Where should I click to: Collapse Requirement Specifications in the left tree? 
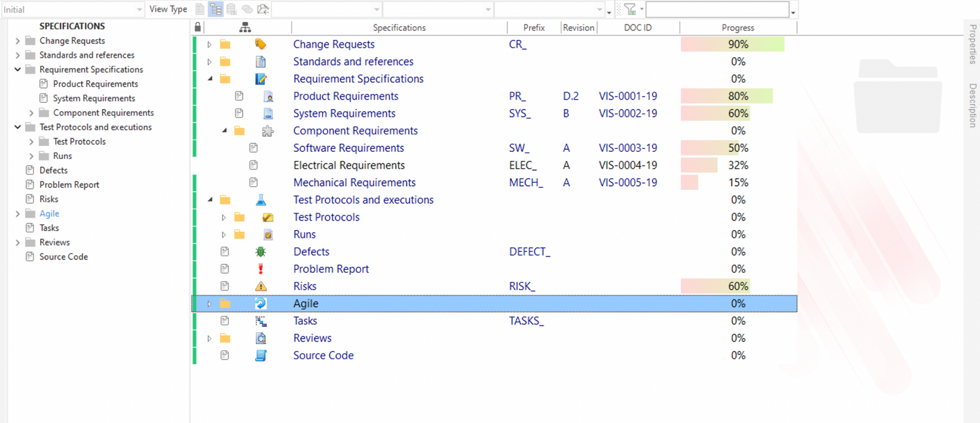[17, 69]
